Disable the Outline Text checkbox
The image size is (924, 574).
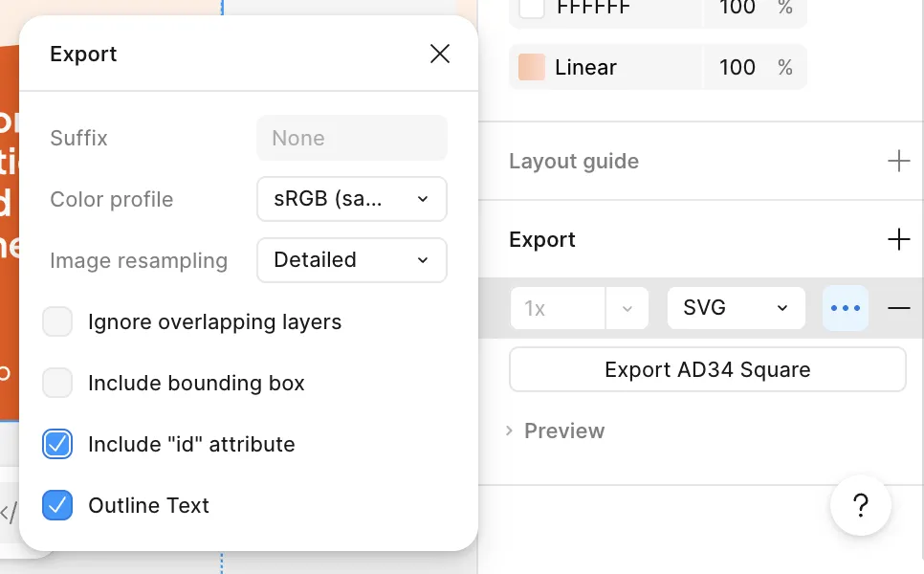point(57,505)
